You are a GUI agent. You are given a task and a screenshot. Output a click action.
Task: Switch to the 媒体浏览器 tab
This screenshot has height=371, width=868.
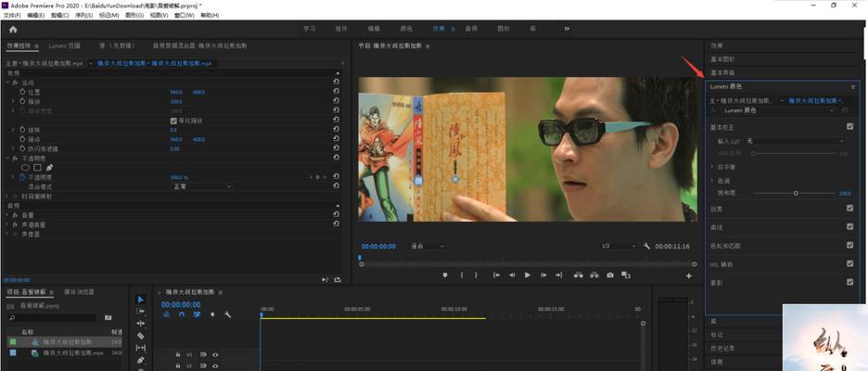79,292
